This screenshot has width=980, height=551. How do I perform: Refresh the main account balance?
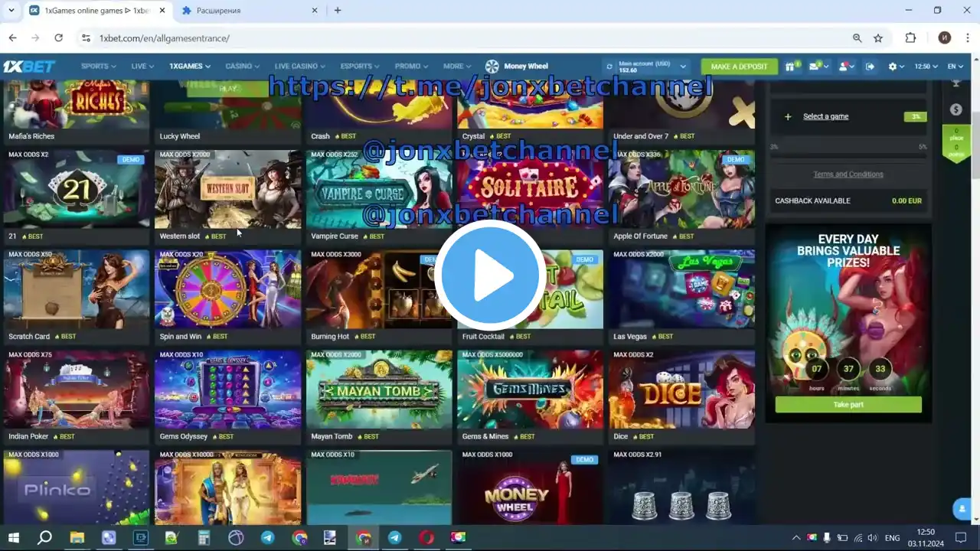611,67
